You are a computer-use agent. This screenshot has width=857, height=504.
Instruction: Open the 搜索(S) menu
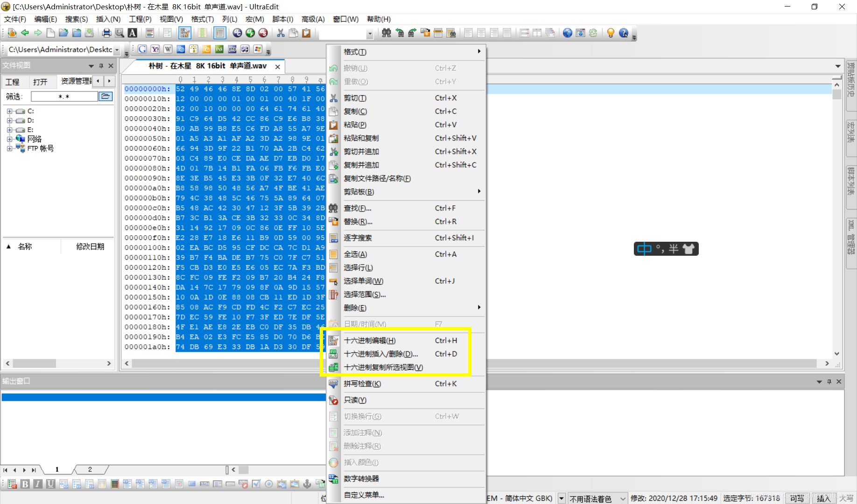tap(77, 19)
